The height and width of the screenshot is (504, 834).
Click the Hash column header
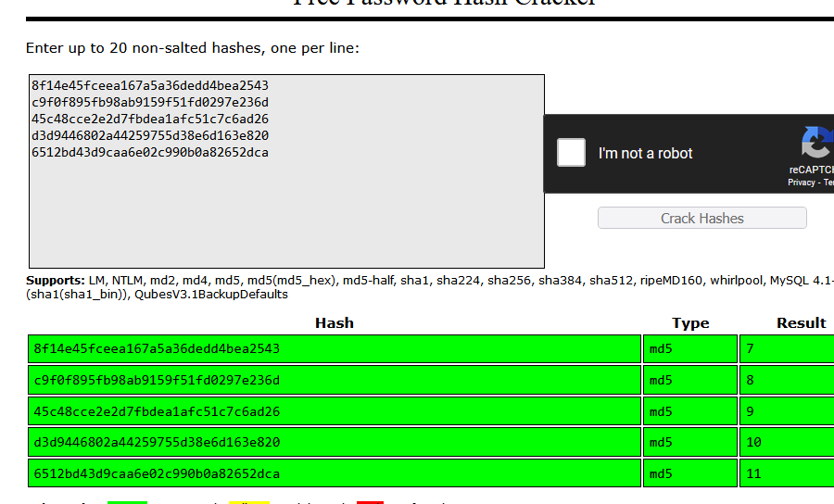(334, 323)
